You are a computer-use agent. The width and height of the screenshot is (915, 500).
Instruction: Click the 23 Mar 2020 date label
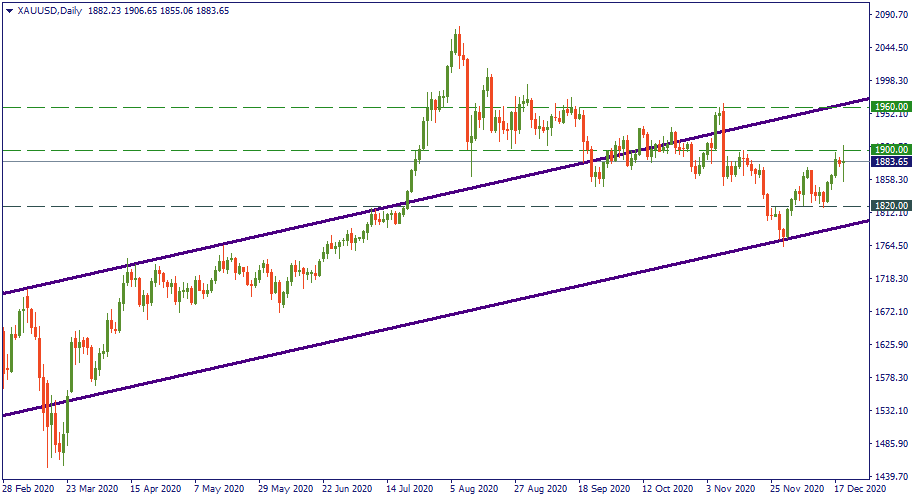[x=89, y=490]
